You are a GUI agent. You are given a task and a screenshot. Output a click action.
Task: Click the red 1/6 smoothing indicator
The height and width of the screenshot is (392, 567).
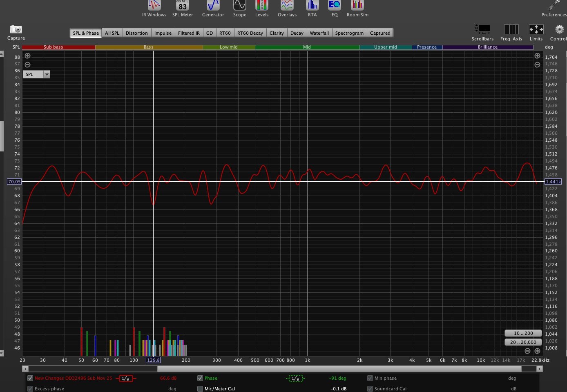coord(126,379)
